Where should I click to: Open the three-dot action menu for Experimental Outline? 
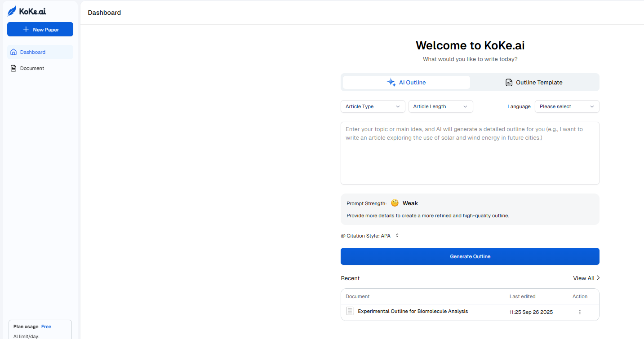[580, 312]
